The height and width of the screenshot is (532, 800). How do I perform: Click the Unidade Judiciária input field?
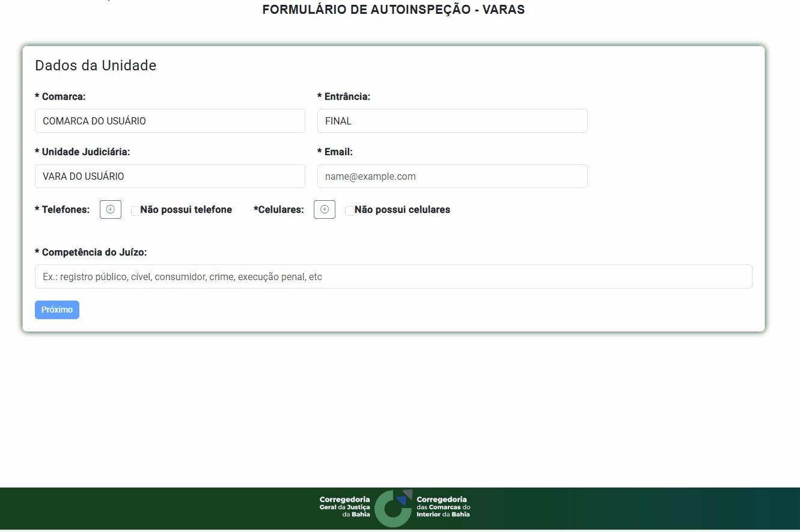(x=169, y=176)
